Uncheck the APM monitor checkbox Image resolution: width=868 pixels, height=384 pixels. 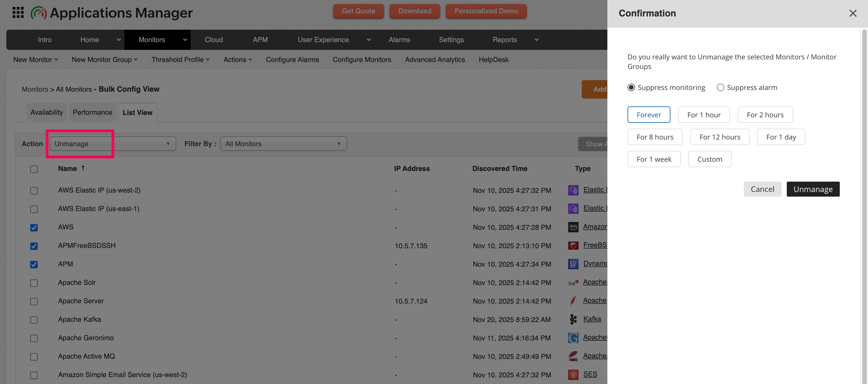34,265
